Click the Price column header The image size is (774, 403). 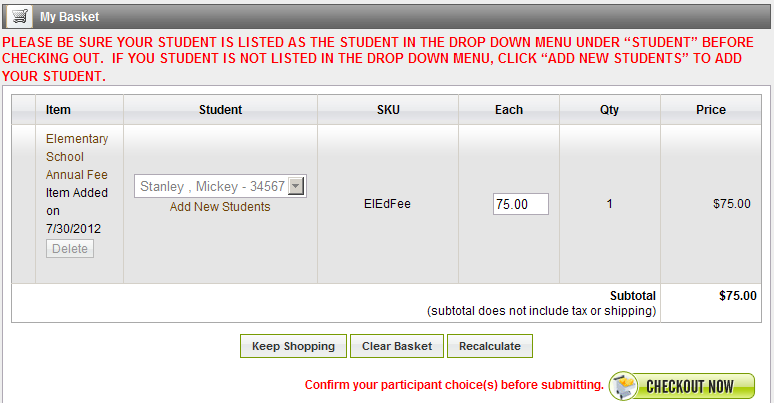[711, 110]
